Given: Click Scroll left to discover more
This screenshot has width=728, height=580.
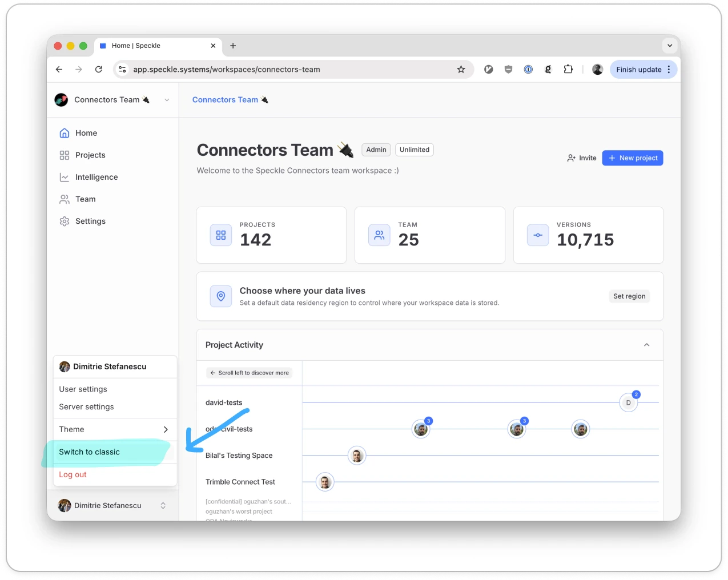Looking at the screenshot, I should 249,373.
